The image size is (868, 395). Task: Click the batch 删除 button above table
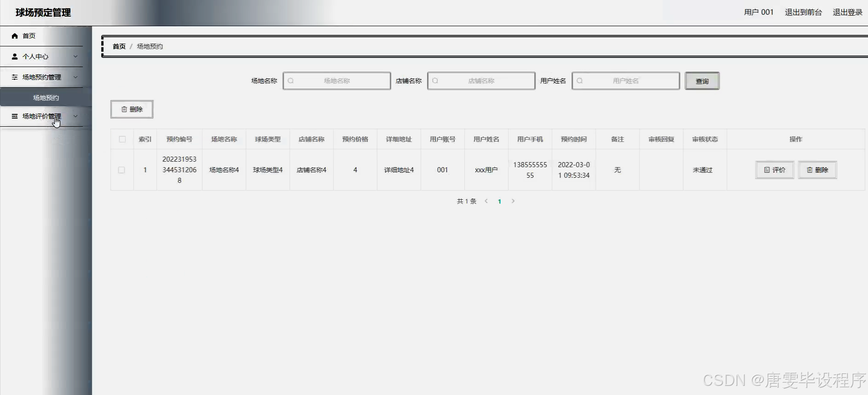point(132,109)
